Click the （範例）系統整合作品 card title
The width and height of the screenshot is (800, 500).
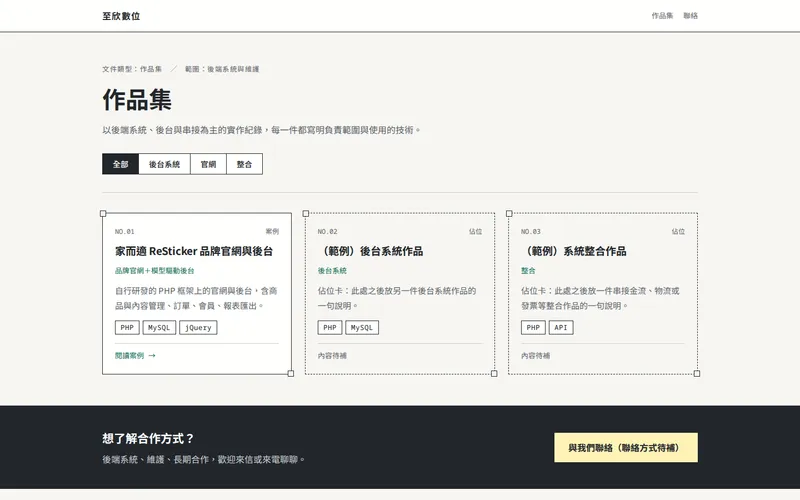(573, 251)
